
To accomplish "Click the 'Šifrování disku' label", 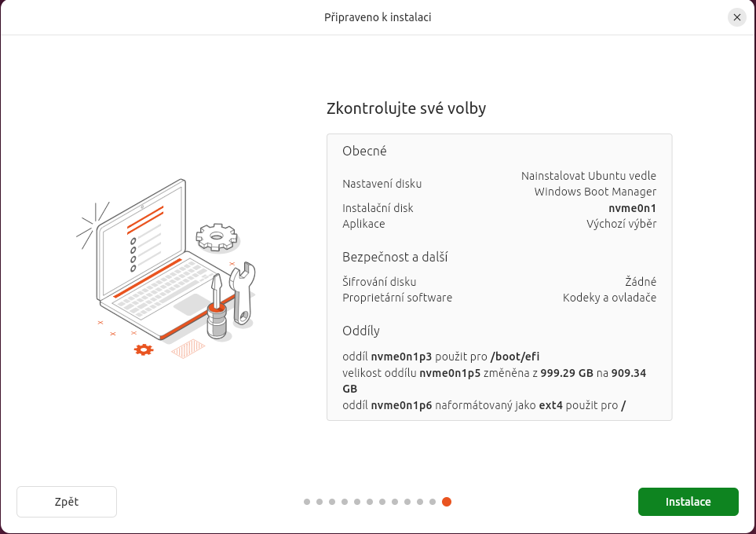I will 379,281.
